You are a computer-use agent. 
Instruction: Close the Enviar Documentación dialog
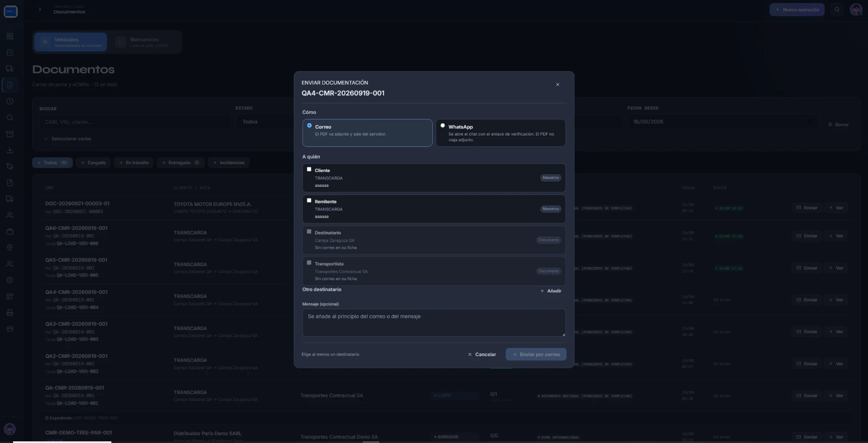point(557,85)
